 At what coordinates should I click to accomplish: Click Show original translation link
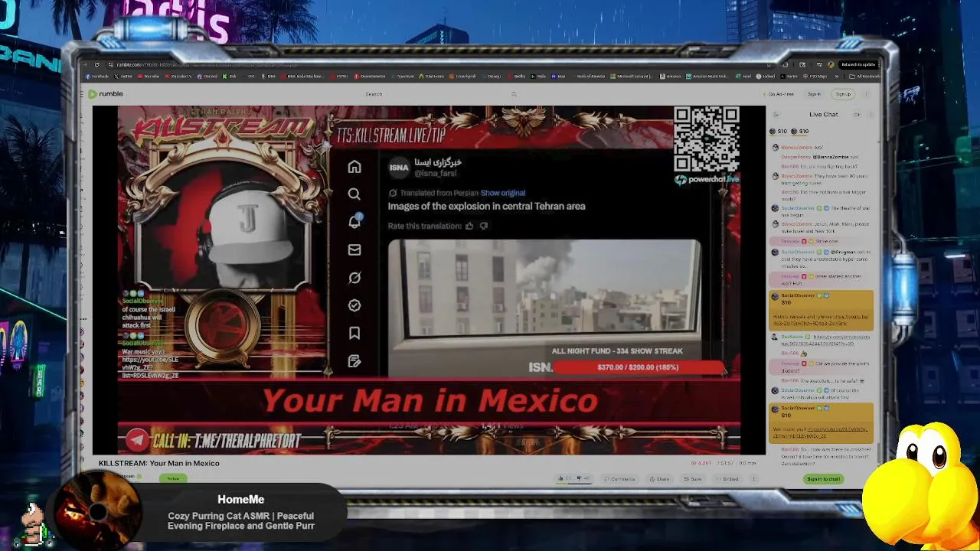(x=503, y=193)
